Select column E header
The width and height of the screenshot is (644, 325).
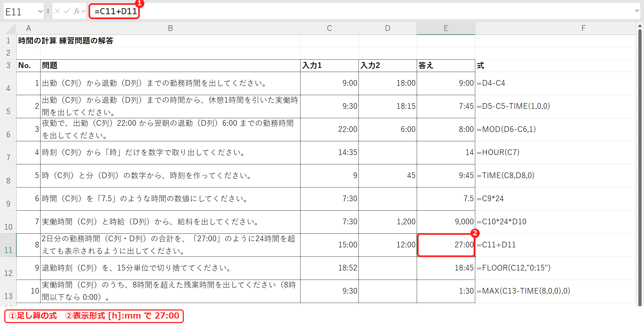(x=446, y=28)
